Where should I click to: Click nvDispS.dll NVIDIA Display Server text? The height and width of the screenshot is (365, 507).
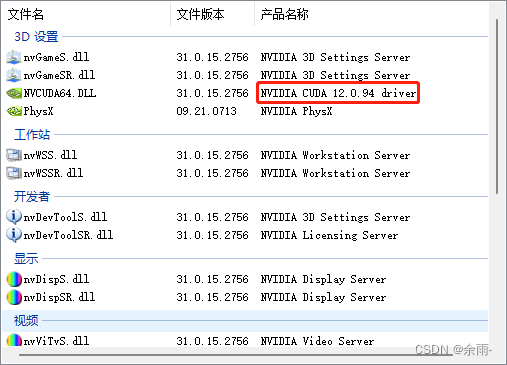click(x=323, y=279)
